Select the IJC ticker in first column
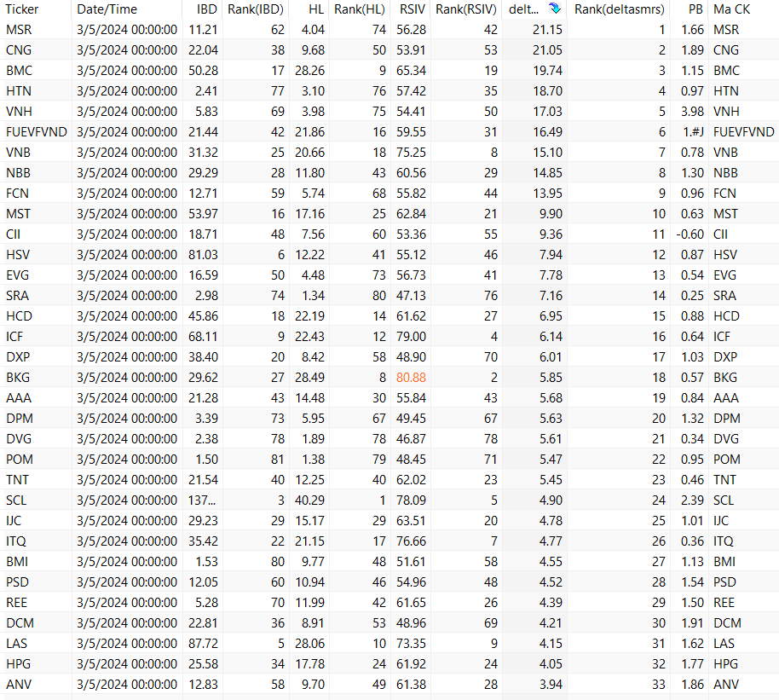This screenshot has height=700, width=779. (x=14, y=521)
